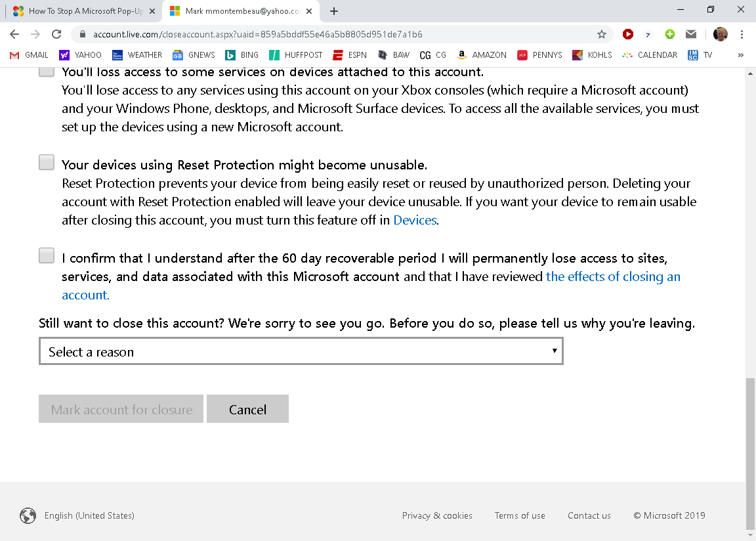The image size is (756, 541).
Task: Open the Chrome three-dot menu
Action: [742, 34]
